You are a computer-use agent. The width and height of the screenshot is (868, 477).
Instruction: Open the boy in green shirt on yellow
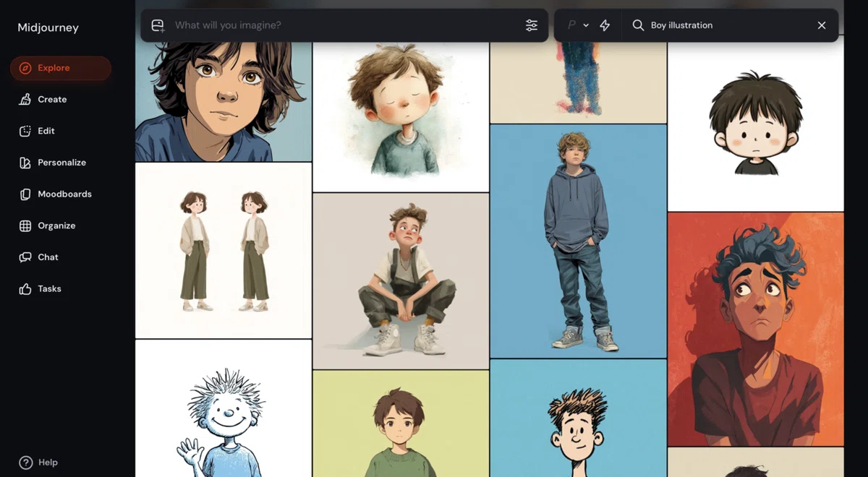click(401, 424)
